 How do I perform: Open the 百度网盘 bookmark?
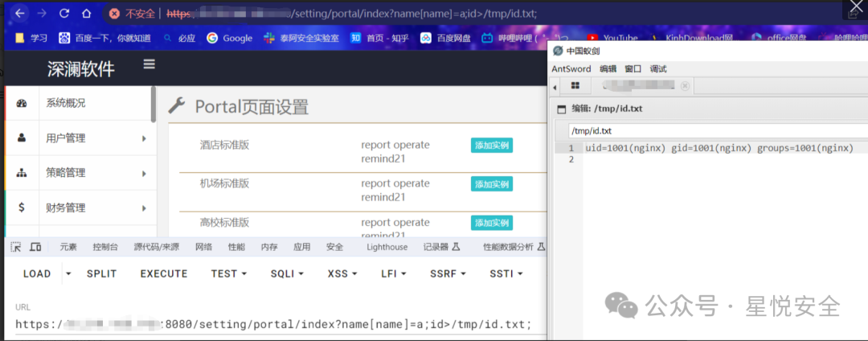pos(445,38)
